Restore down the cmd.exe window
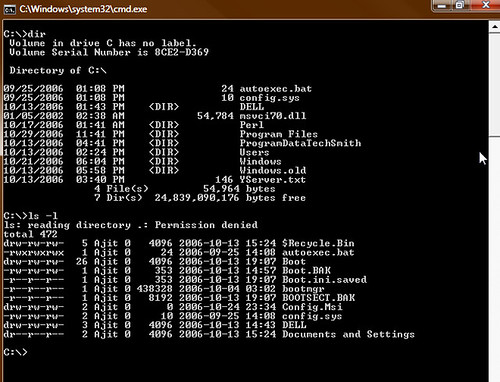 (460, 6)
